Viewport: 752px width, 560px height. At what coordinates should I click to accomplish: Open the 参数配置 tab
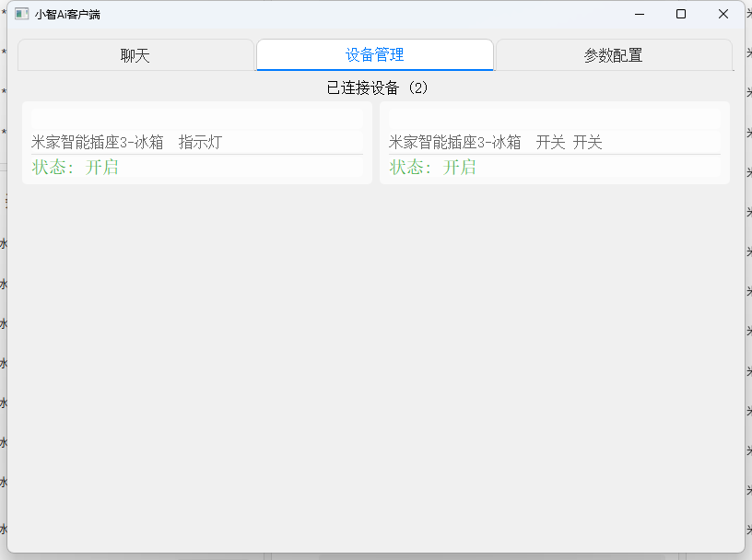[x=614, y=55]
